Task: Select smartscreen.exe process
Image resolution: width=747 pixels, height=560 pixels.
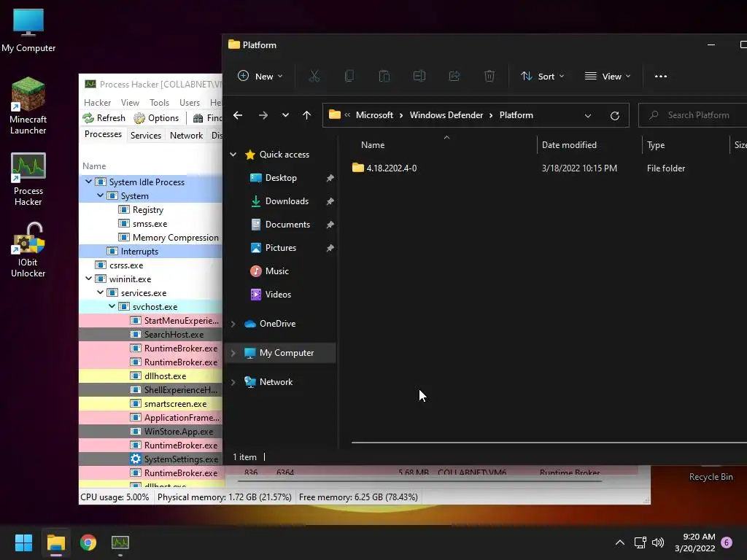Action: 150,404
